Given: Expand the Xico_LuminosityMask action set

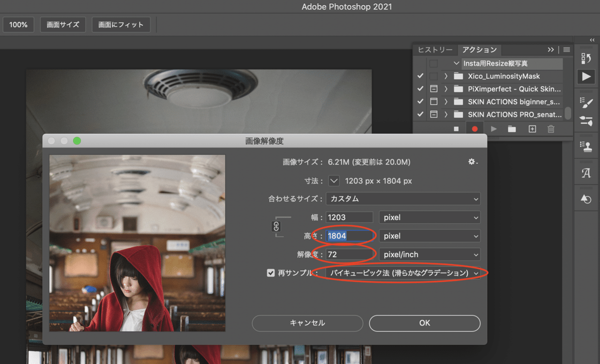Looking at the screenshot, I should 445,76.
